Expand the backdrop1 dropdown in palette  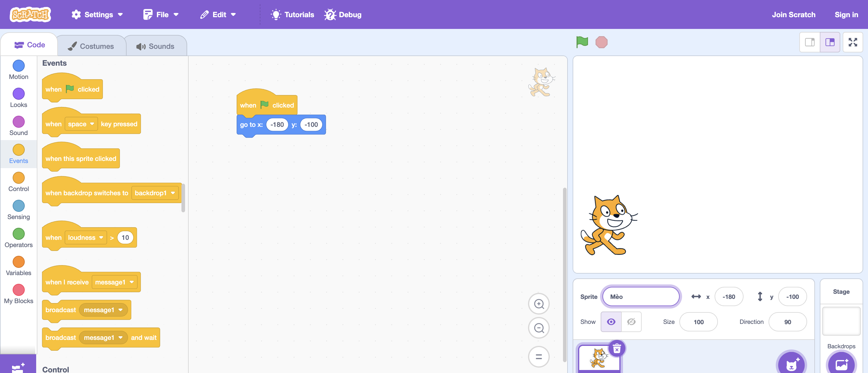pyautogui.click(x=155, y=193)
